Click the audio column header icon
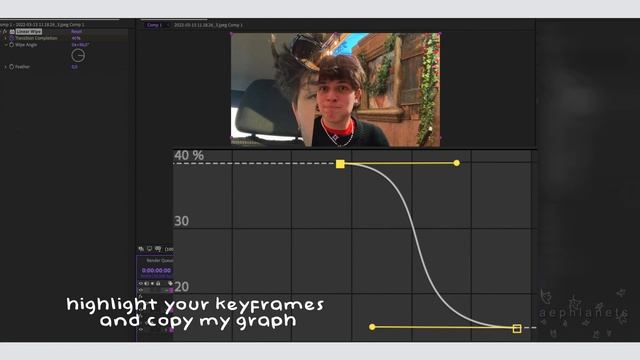Image resolution: width=640 pixels, height=360 pixels. 147,283
